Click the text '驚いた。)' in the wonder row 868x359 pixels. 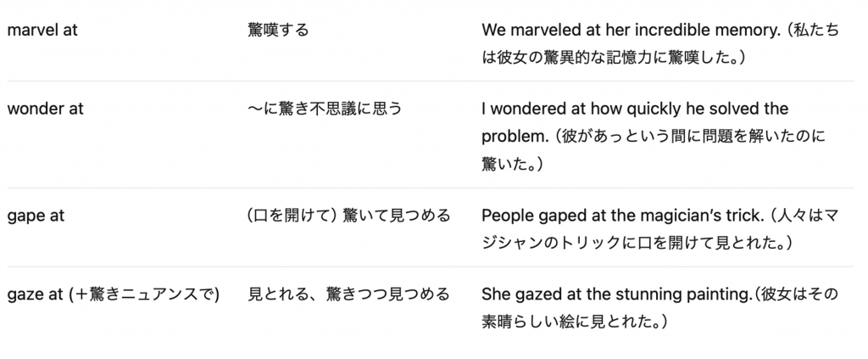tap(512, 164)
